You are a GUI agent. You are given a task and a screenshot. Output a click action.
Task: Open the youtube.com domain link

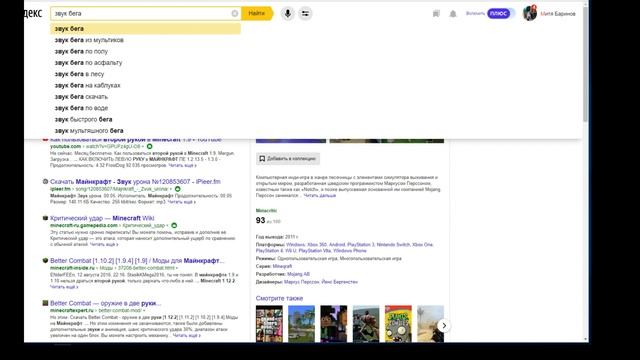(66, 146)
